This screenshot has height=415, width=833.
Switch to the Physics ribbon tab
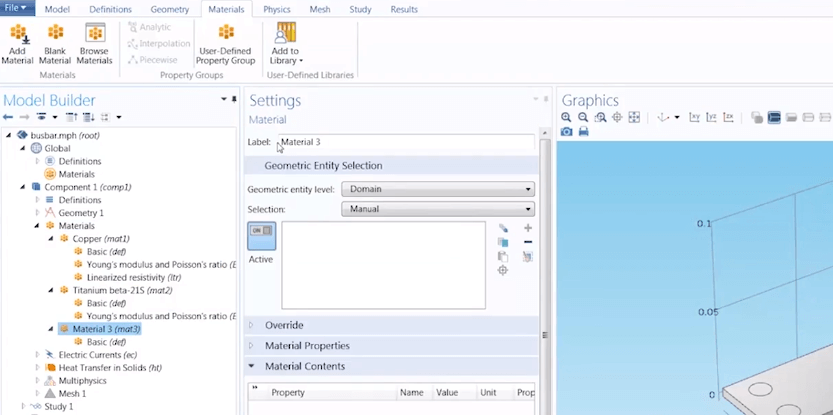pyautogui.click(x=277, y=9)
